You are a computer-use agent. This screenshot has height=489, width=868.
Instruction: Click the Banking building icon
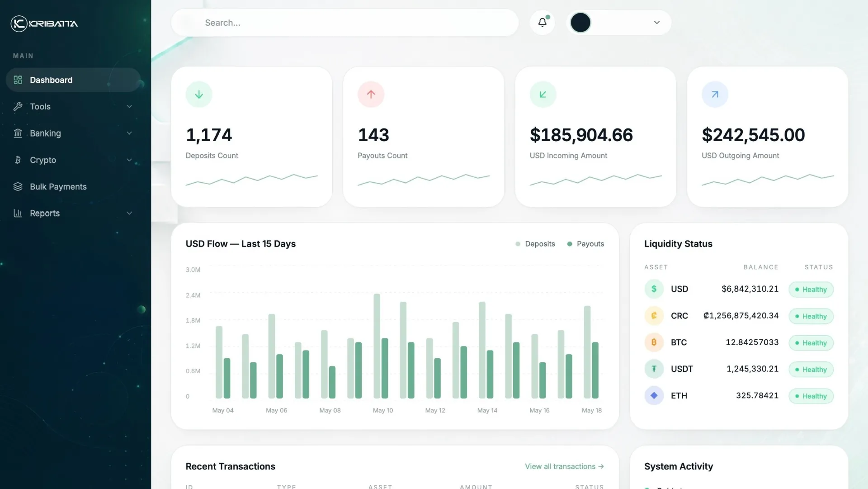click(x=18, y=133)
